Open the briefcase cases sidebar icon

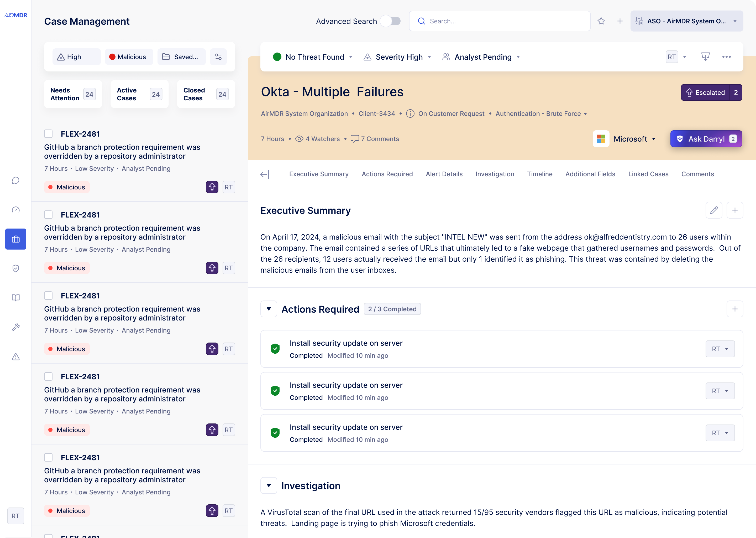(15, 239)
